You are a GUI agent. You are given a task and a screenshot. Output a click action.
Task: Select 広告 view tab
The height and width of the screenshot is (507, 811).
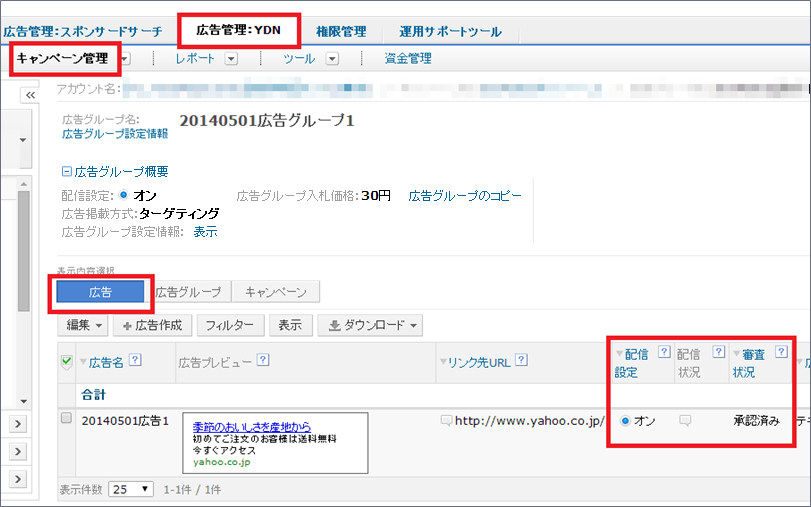pyautogui.click(x=100, y=292)
